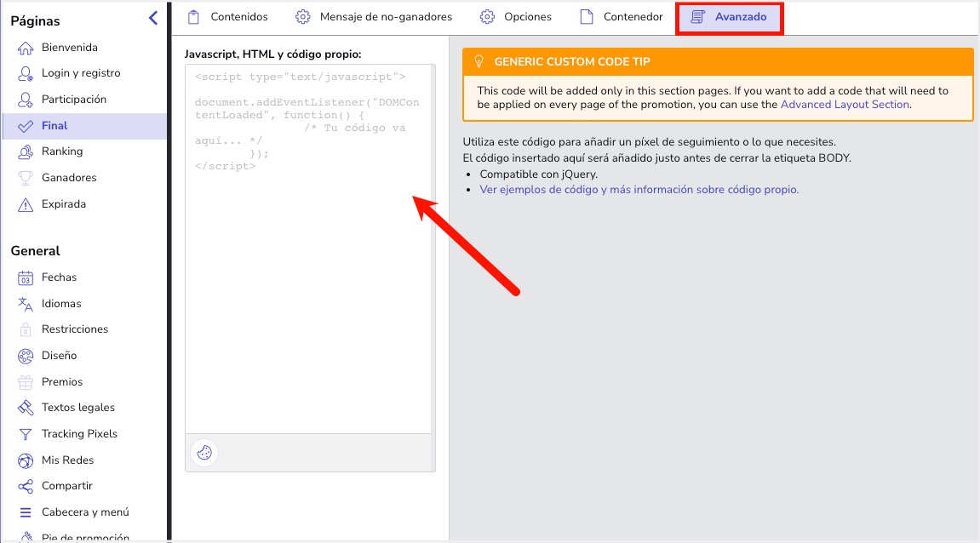Switch to the Contenidos tab
The image size is (980, 543).
click(x=227, y=17)
